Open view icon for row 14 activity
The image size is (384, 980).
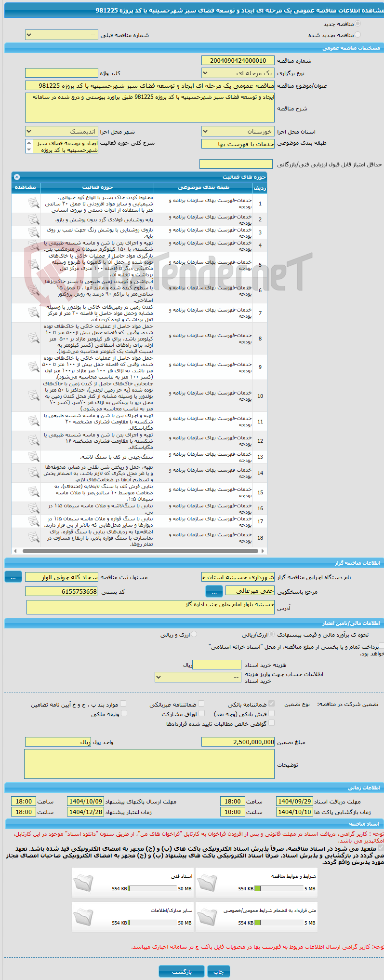33,473
